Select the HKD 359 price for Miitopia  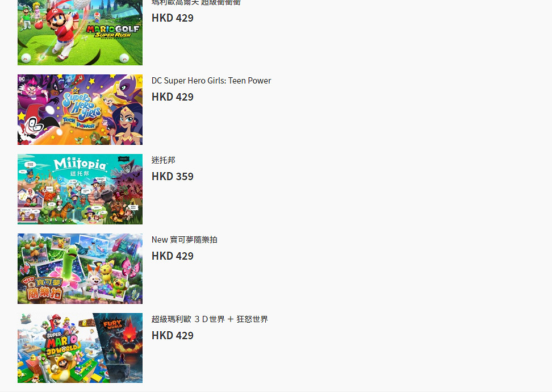click(173, 177)
